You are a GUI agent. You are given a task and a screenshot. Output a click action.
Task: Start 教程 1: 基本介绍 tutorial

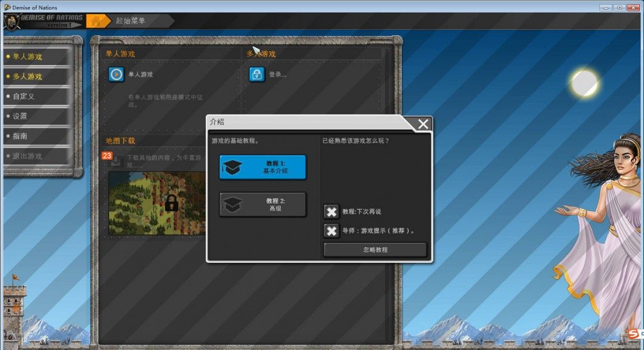(263, 167)
